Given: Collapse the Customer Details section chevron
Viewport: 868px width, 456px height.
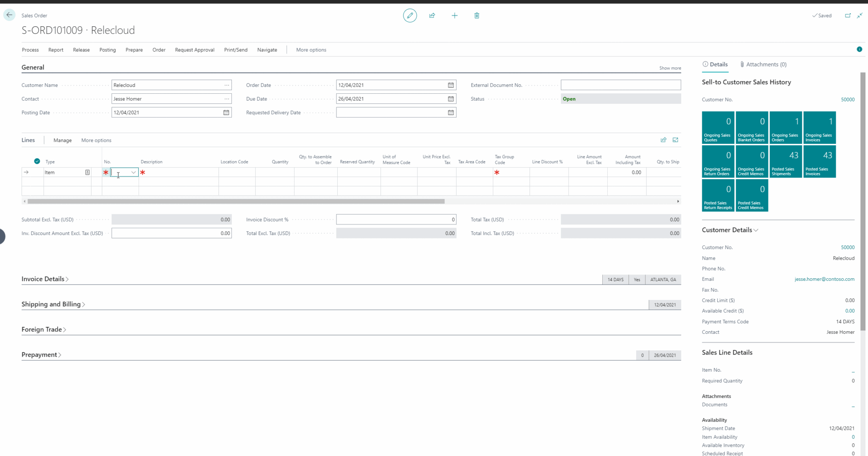Looking at the screenshot, I should click(x=756, y=230).
